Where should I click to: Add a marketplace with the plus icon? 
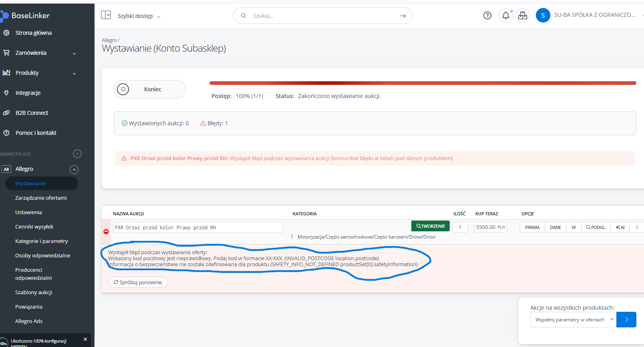pyautogui.click(x=77, y=154)
